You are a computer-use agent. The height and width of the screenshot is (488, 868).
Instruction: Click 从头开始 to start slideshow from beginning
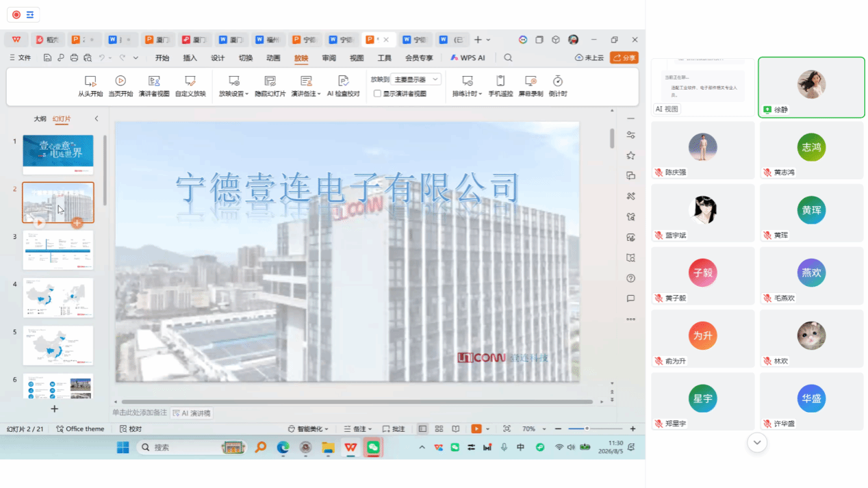click(x=90, y=86)
